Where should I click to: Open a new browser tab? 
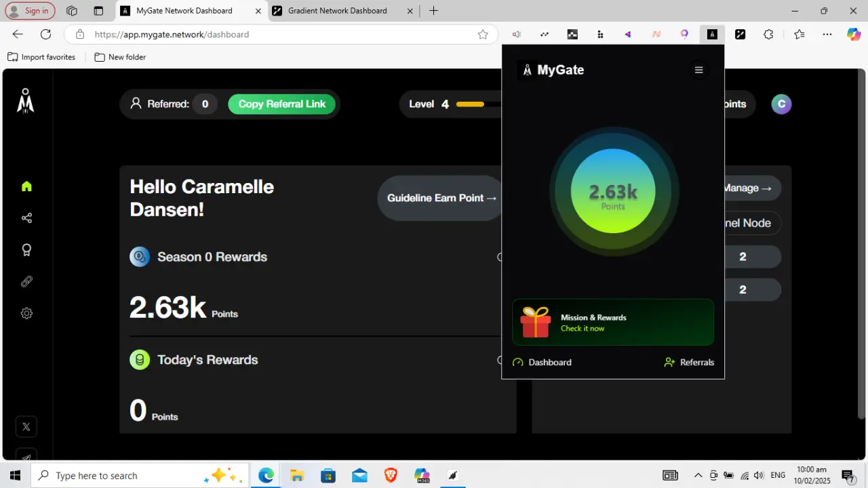point(433,11)
